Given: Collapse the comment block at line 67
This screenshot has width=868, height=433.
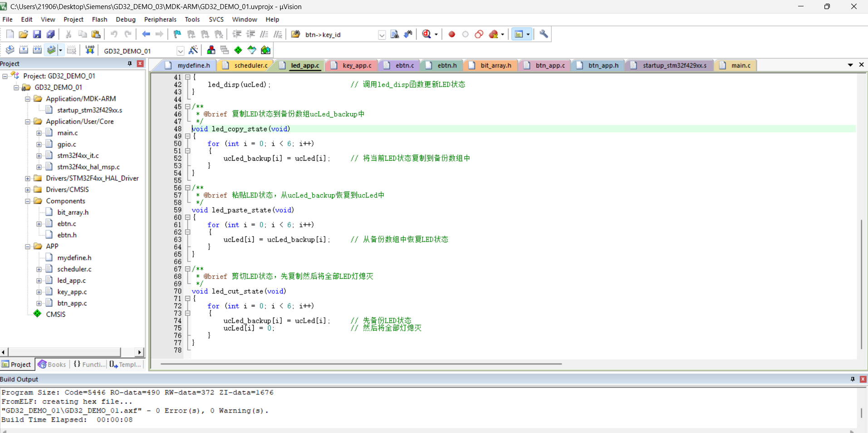Looking at the screenshot, I should (x=187, y=269).
